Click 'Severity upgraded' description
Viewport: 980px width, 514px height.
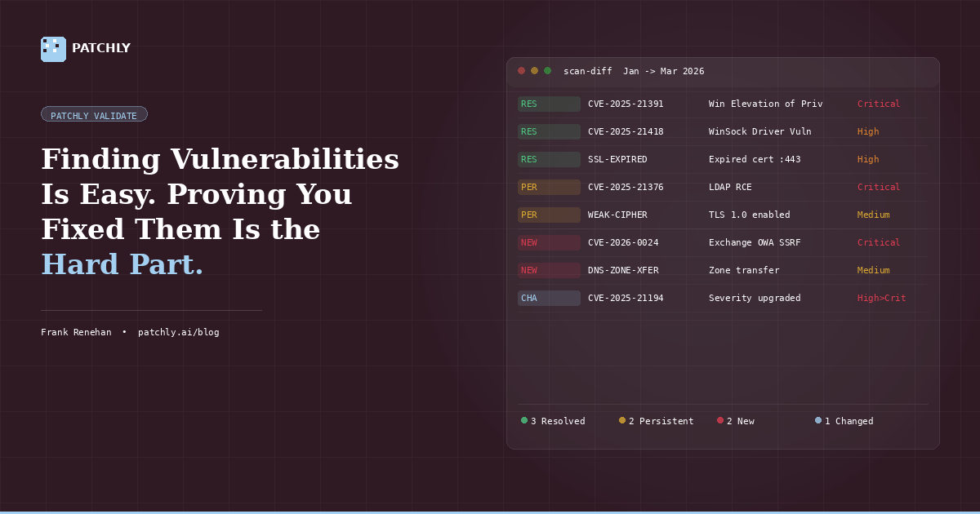coord(755,298)
